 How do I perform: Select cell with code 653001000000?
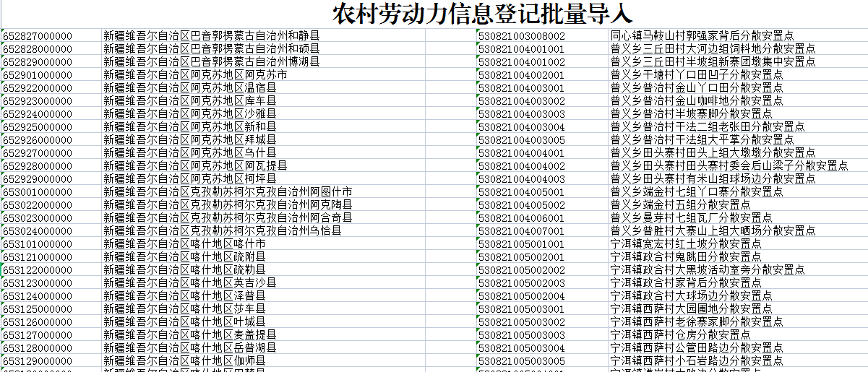click(x=51, y=192)
